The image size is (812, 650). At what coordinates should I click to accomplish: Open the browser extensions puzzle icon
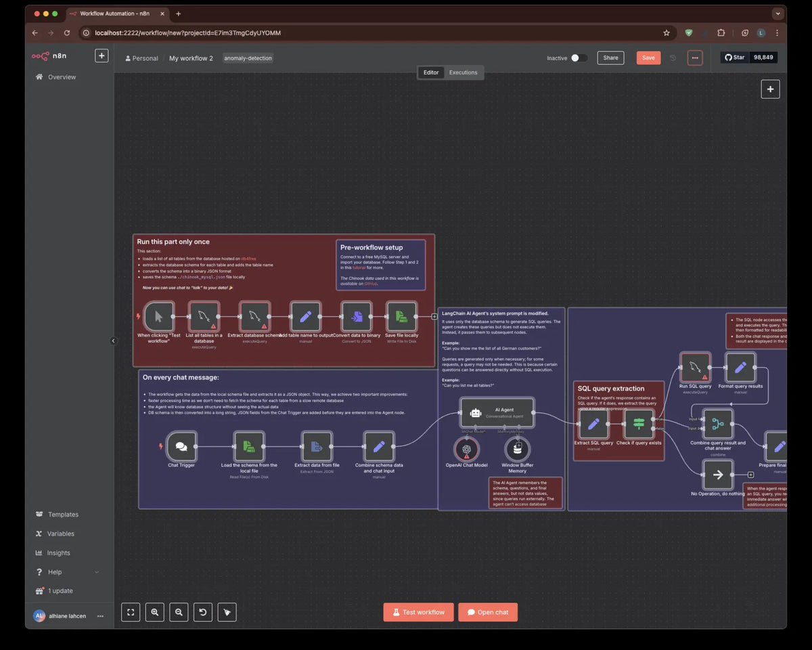click(x=721, y=32)
